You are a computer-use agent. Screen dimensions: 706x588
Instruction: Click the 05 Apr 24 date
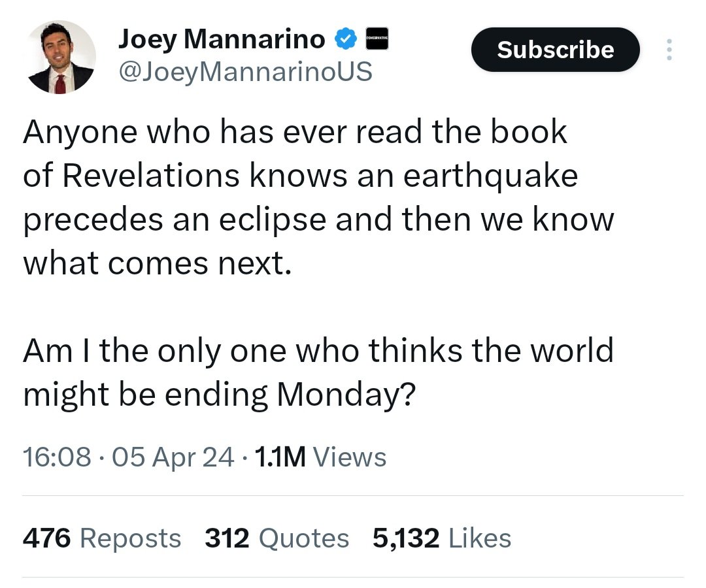coord(173,457)
